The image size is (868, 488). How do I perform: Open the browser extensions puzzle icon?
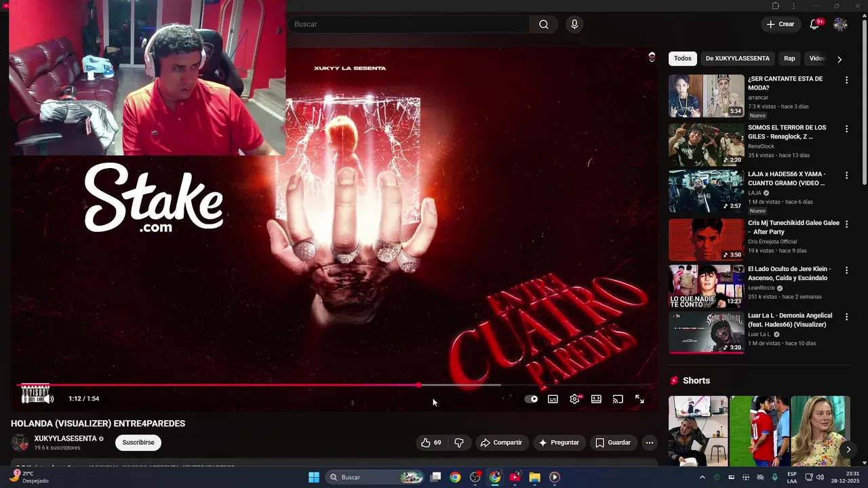point(775,6)
